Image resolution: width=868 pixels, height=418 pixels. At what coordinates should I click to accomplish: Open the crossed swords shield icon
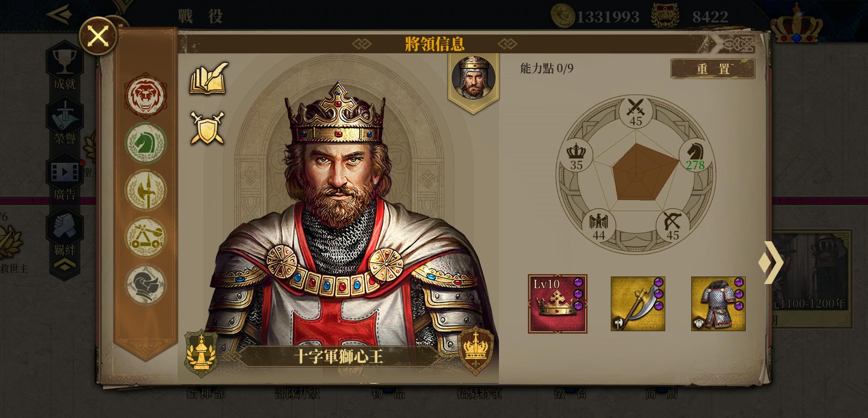tap(207, 128)
